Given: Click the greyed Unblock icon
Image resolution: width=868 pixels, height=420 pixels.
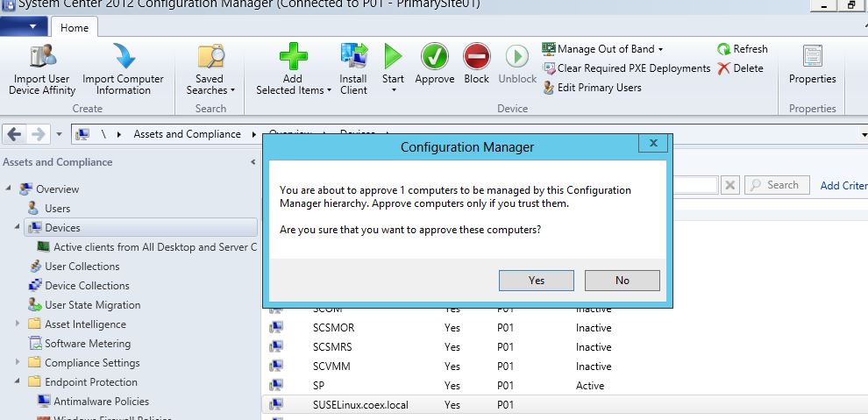Looking at the screenshot, I should 517,56.
